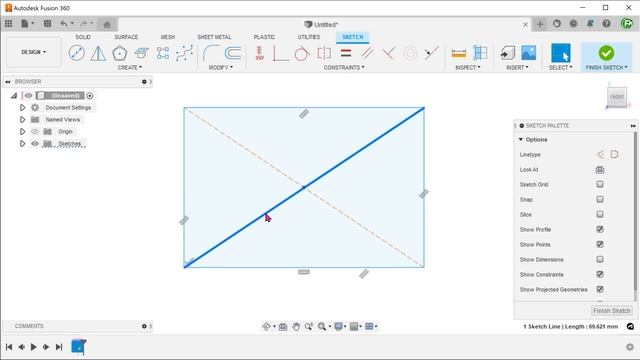640x360 pixels.
Task: Uncheck Show Points checkbox
Action: pyautogui.click(x=600, y=244)
